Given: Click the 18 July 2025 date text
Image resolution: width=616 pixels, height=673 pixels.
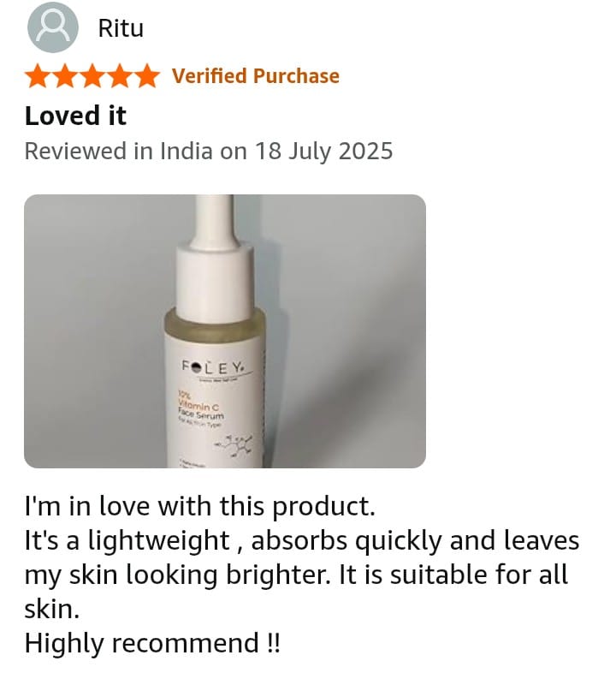Looking at the screenshot, I should [324, 152].
